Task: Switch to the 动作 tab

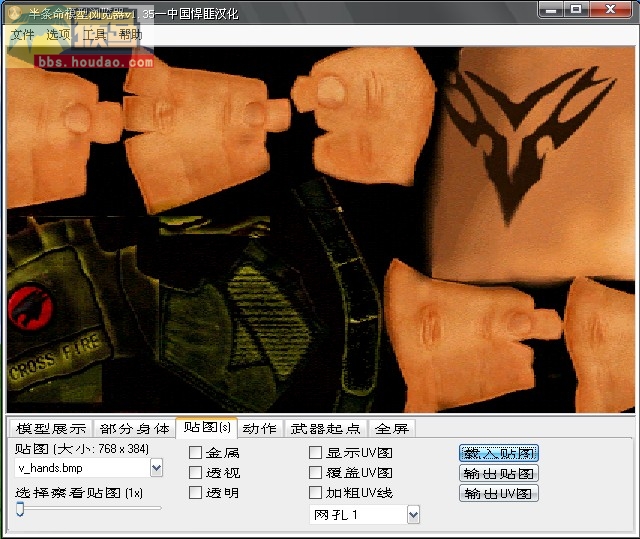Action: click(260, 428)
